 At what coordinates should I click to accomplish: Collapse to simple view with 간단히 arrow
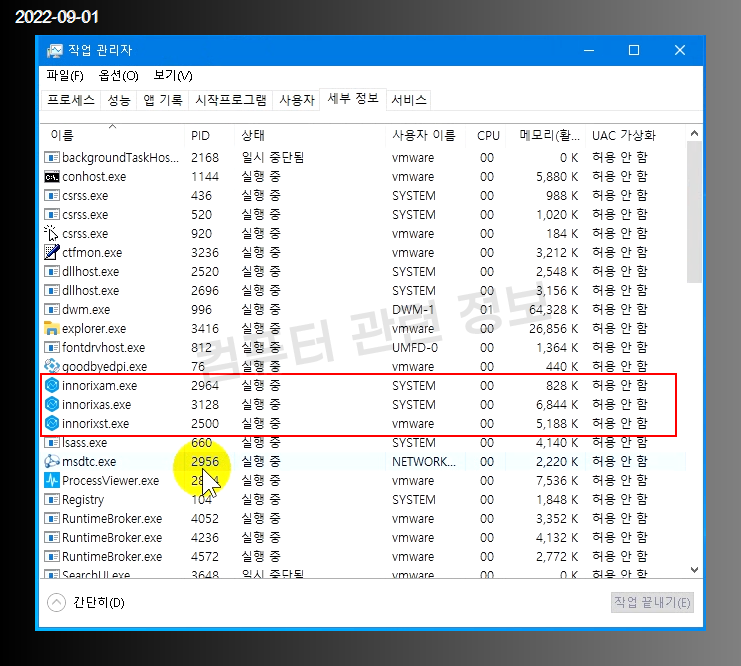pyautogui.click(x=56, y=602)
